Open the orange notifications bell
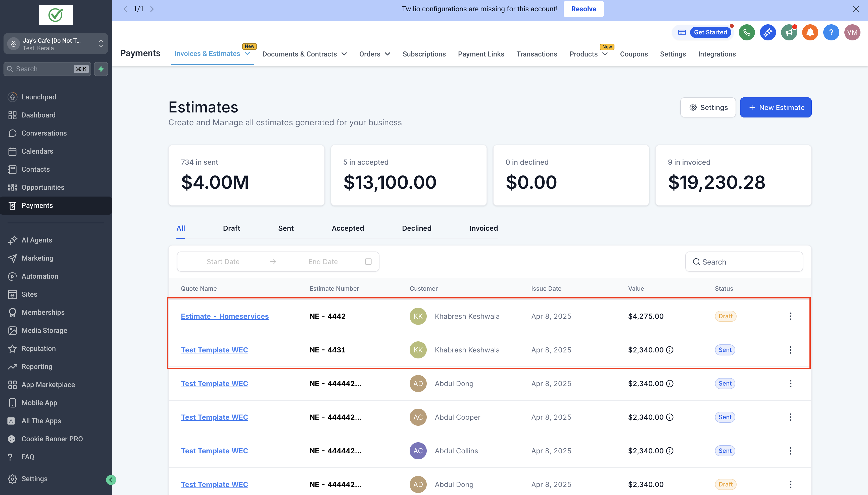The image size is (868, 495). pyautogui.click(x=810, y=32)
